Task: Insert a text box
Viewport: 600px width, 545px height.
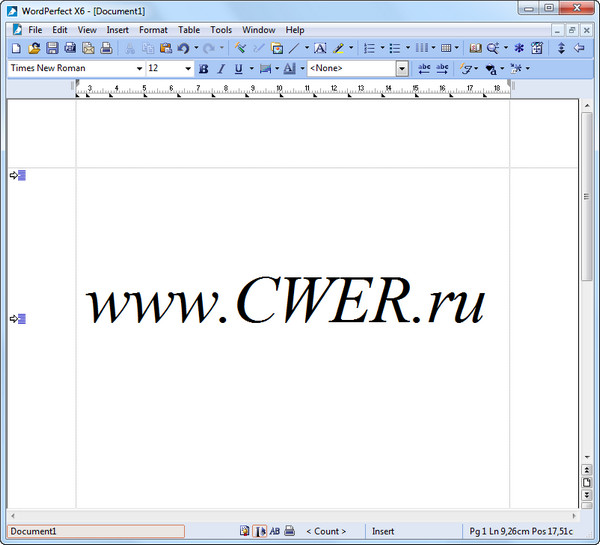Action: point(320,48)
